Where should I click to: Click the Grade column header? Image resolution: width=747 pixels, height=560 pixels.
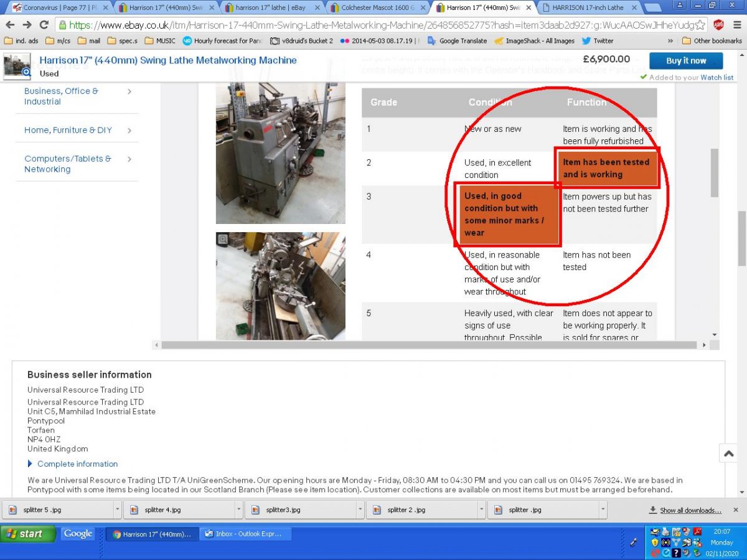383,102
